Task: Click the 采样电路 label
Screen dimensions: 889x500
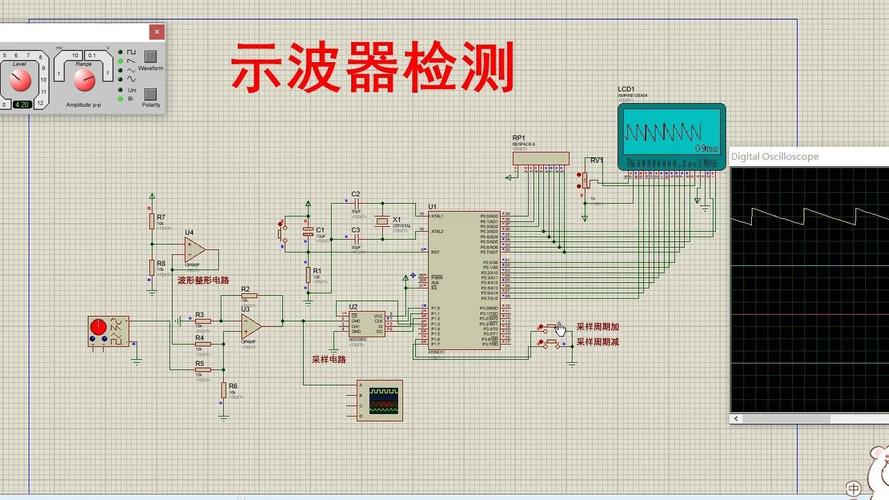Action: tap(329, 359)
